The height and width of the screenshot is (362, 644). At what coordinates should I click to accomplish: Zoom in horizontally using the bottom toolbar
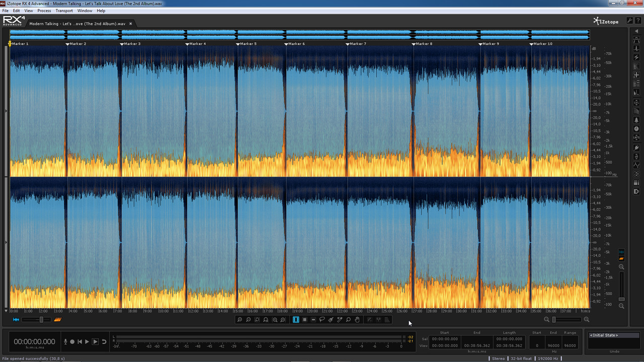tap(239, 320)
